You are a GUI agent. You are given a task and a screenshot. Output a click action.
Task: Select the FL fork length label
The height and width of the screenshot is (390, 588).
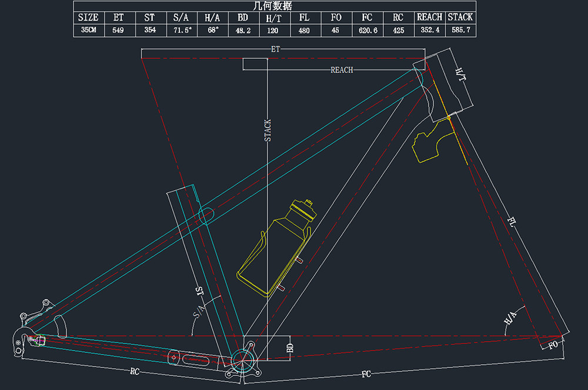[x=512, y=221]
